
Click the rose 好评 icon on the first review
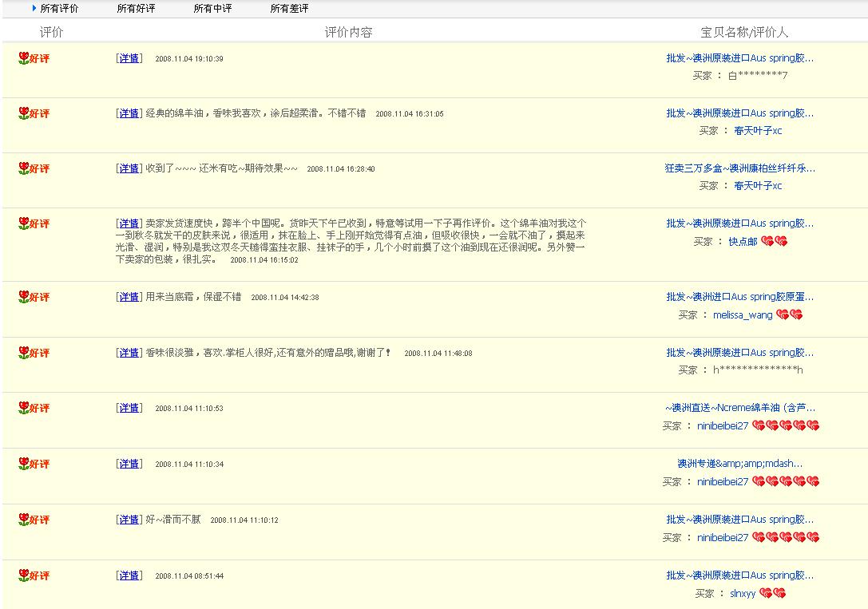pyautogui.click(x=23, y=57)
